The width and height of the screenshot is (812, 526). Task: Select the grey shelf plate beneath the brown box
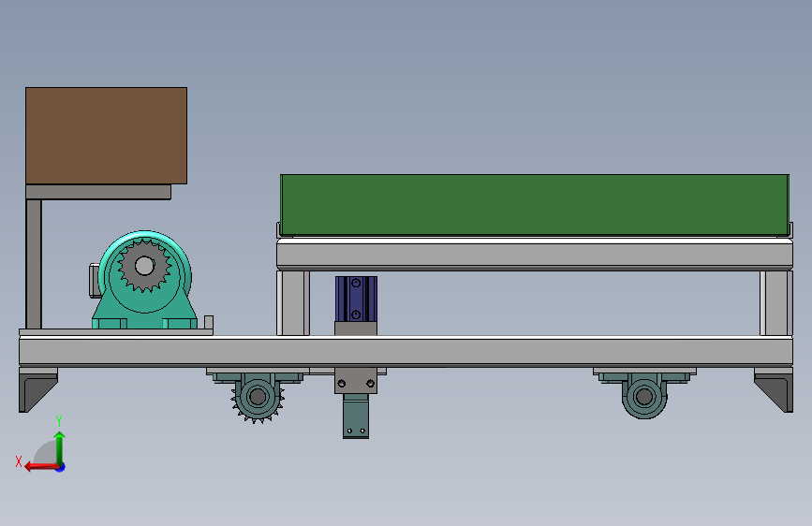[x=98, y=192]
